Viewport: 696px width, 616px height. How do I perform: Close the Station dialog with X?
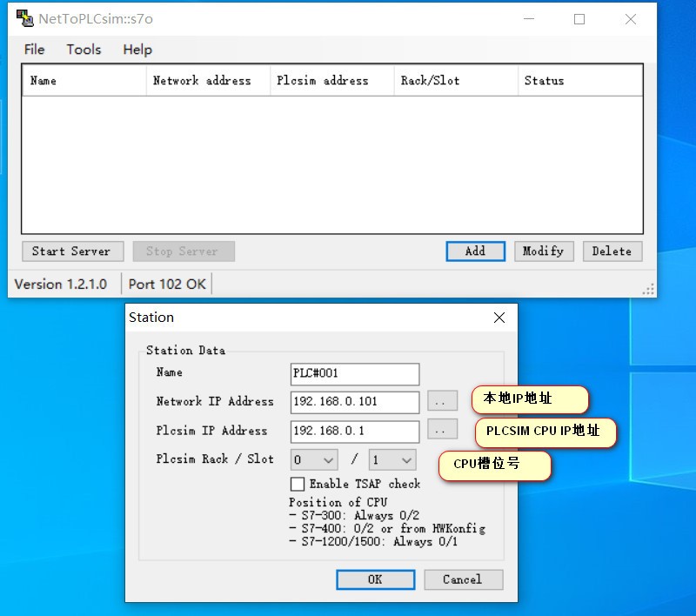[499, 318]
